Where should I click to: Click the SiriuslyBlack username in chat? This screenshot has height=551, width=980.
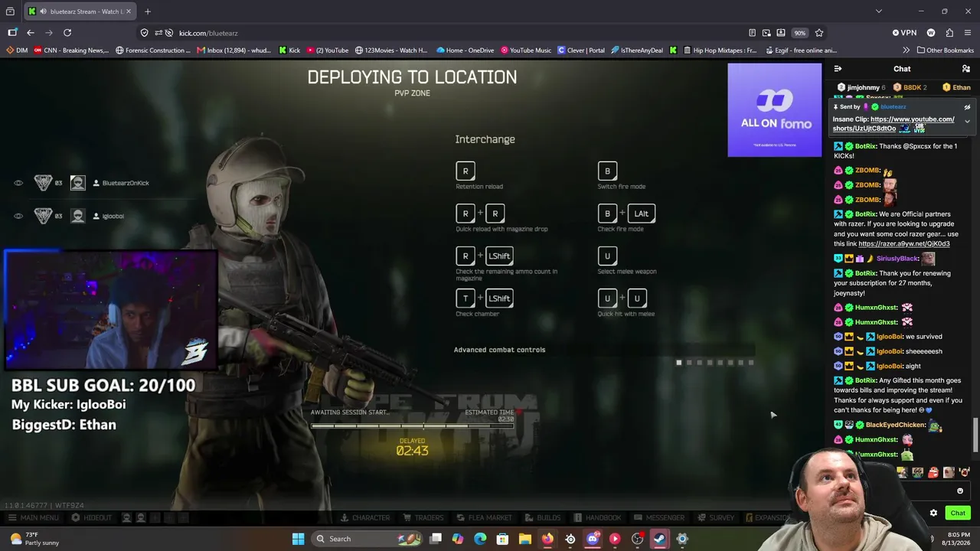pyautogui.click(x=897, y=259)
